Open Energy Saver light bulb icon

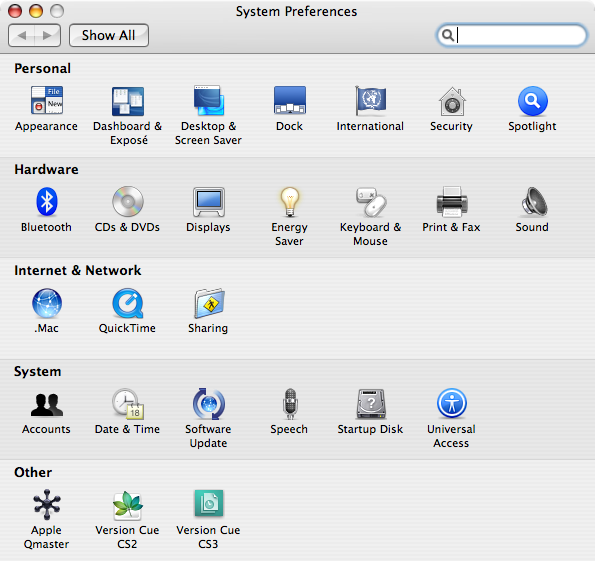tap(290, 202)
